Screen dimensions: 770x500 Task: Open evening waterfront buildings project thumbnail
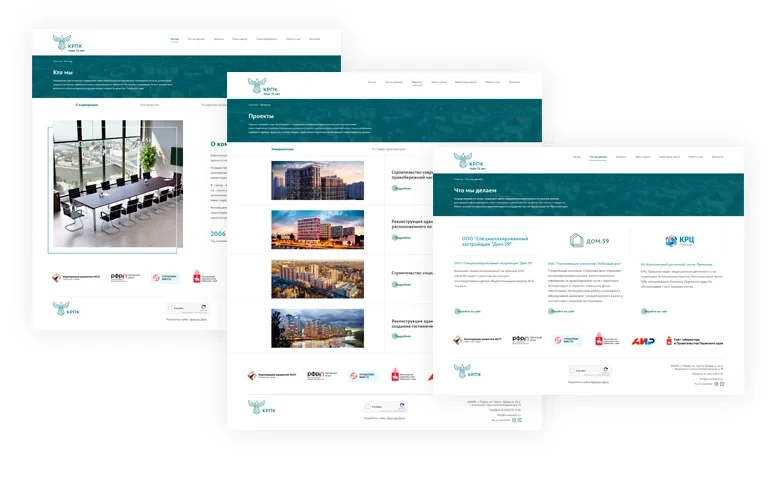(x=318, y=328)
